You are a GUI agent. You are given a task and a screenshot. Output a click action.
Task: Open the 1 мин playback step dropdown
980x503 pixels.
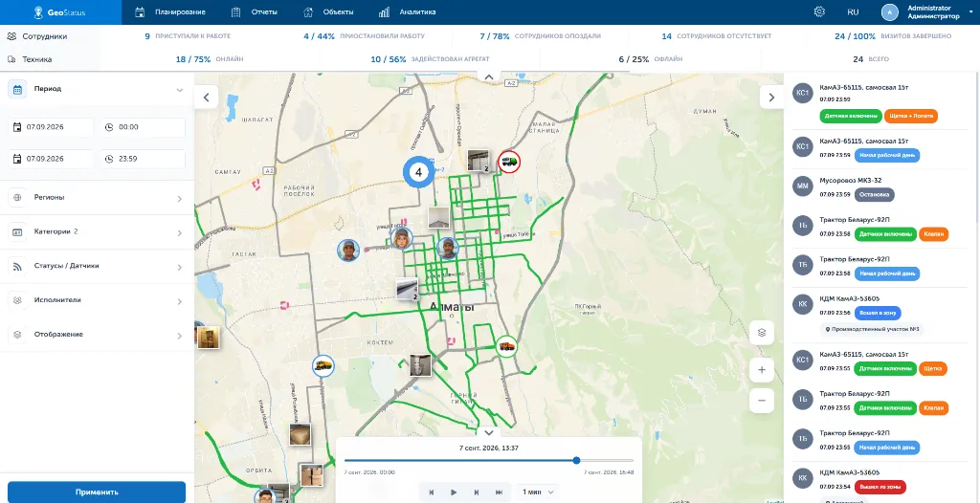pyautogui.click(x=538, y=492)
